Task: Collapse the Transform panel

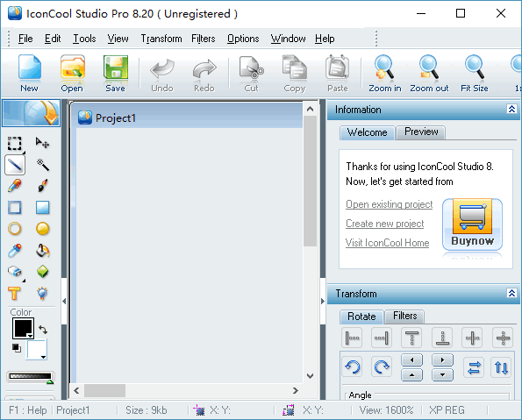Action: [x=511, y=293]
